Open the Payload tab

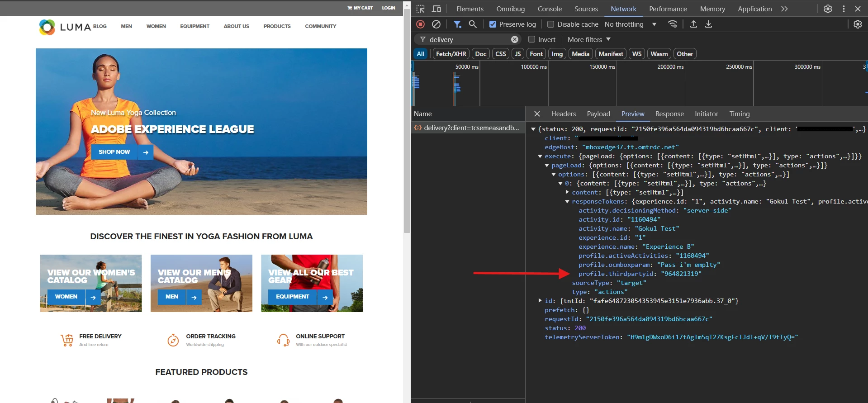coord(598,114)
